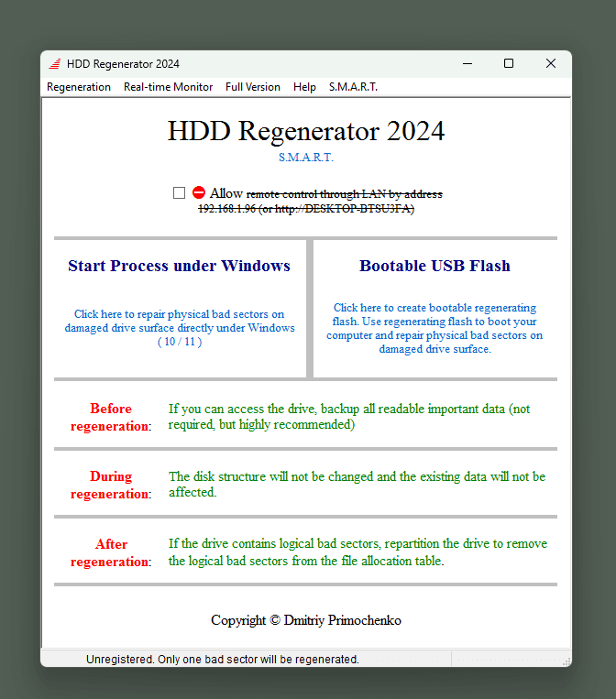Close the HDD Regenerator window
This screenshot has width=616, height=699.
551,64
